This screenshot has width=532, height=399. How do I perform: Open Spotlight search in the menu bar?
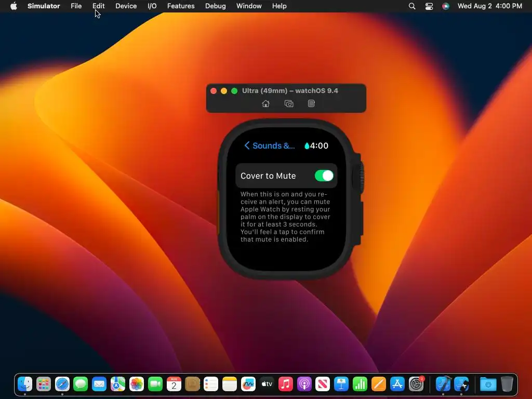[412, 6]
